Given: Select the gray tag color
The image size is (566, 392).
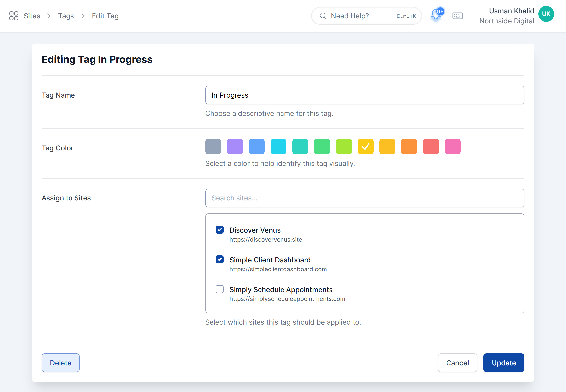Looking at the screenshot, I should (213, 147).
